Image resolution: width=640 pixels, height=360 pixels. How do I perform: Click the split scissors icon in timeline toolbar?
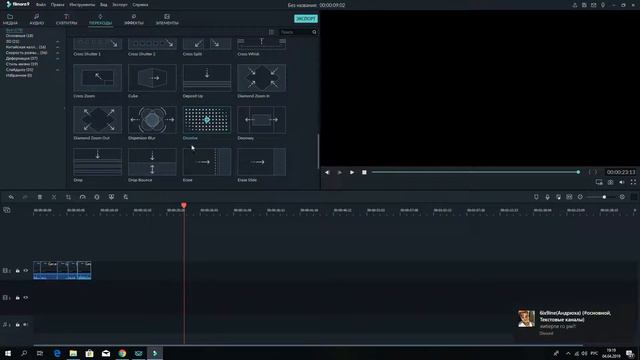[54, 197]
